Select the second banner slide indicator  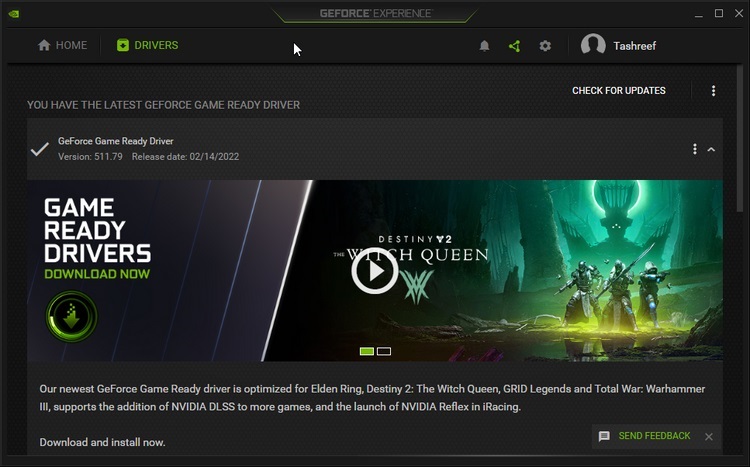pos(384,351)
